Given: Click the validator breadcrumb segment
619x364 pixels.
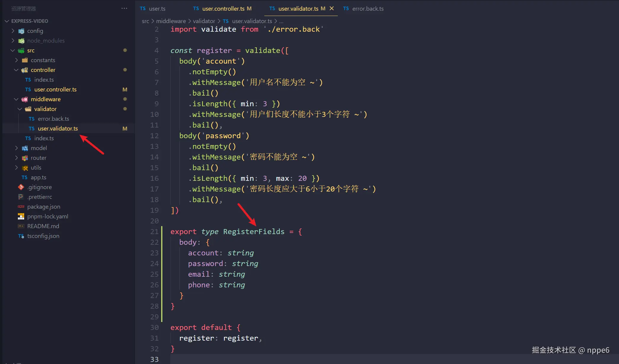Looking at the screenshot, I should click(204, 21).
